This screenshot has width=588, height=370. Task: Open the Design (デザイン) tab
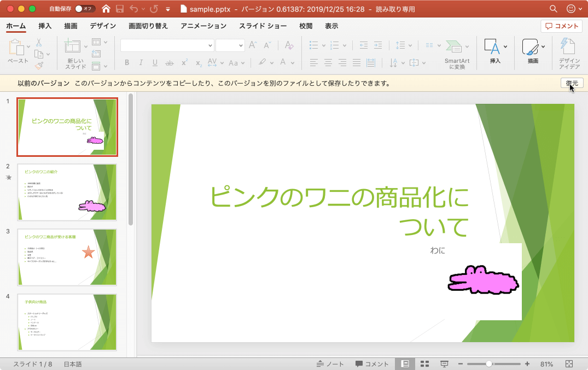[x=103, y=26]
